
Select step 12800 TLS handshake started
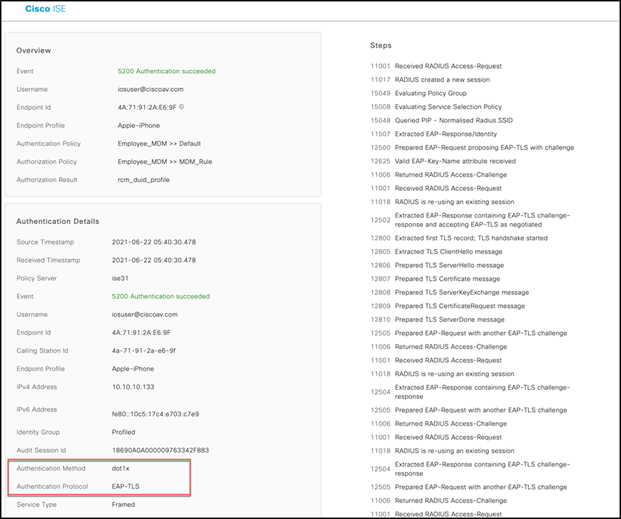tap(459, 238)
